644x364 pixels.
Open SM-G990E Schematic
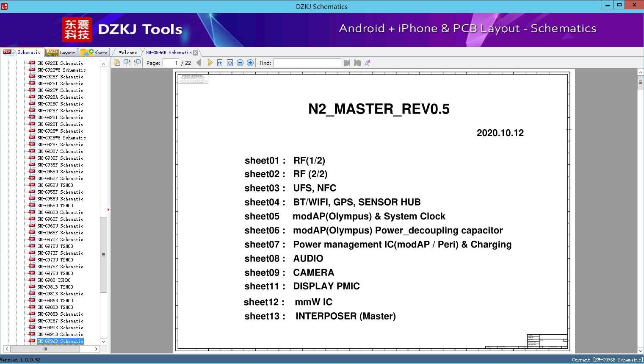tap(60, 328)
